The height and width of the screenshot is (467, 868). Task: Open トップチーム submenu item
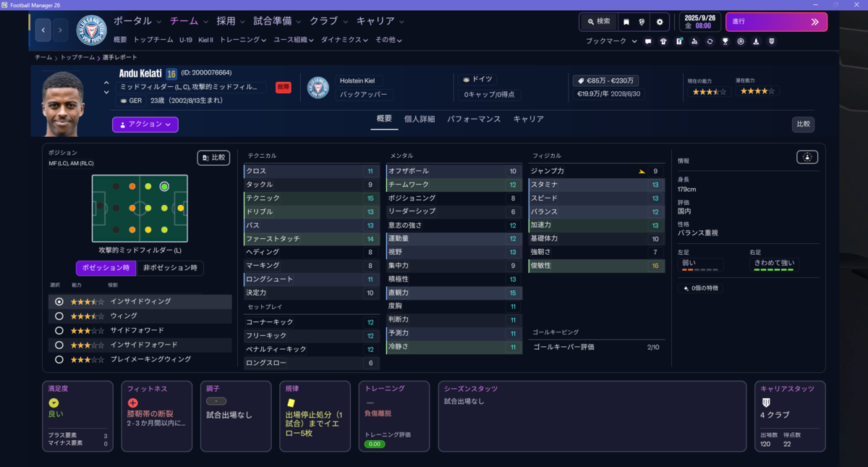point(153,41)
